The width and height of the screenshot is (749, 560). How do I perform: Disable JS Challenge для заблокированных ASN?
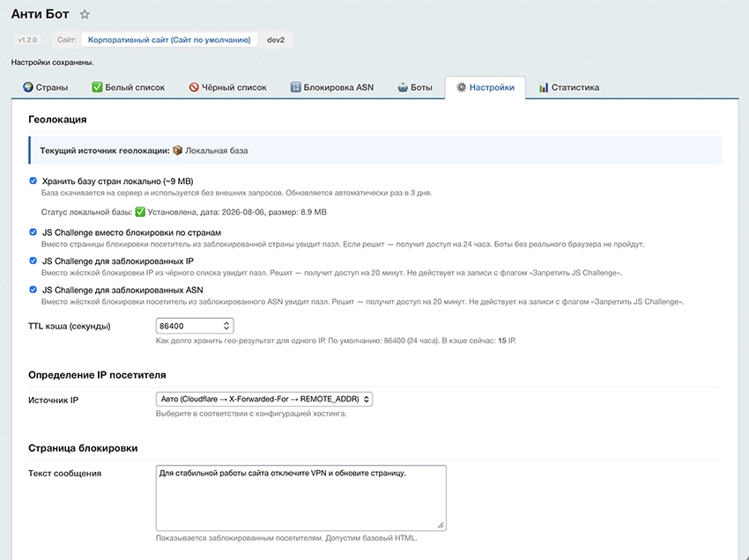click(33, 290)
